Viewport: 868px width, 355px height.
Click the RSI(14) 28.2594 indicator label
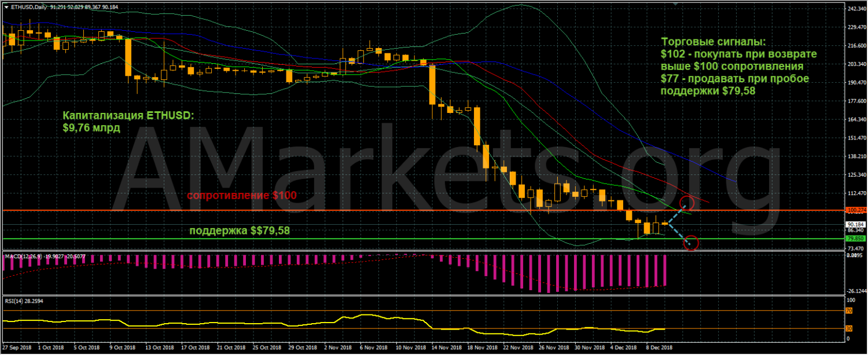click(x=23, y=301)
